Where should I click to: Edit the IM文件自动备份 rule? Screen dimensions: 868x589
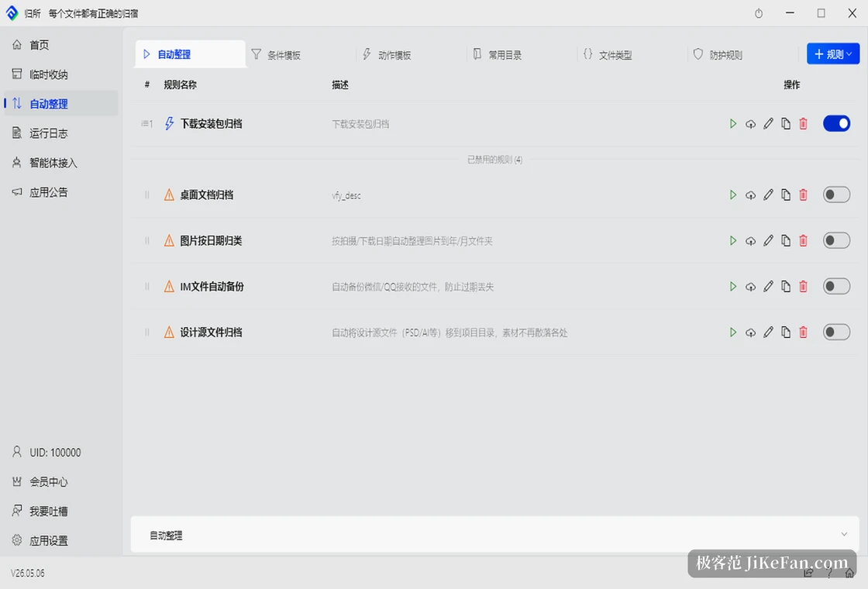tap(768, 287)
